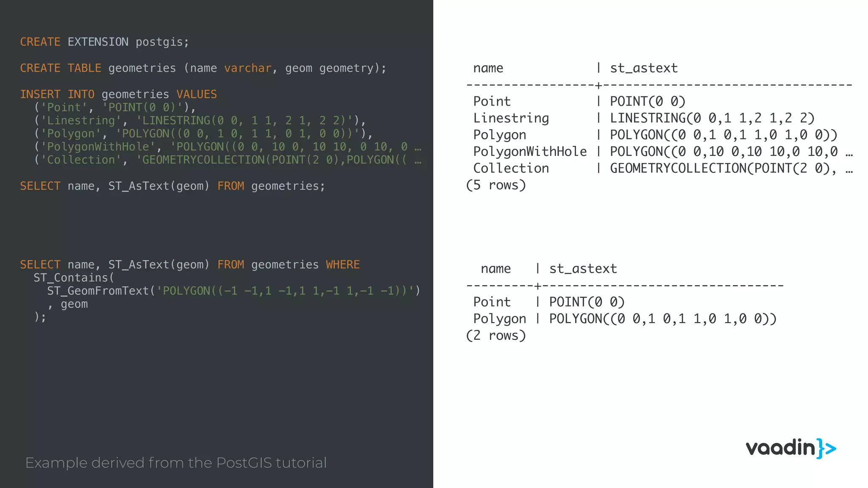The image size is (868, 488).
Task: Click the ', geom' code line
Action: click(68, 304)
